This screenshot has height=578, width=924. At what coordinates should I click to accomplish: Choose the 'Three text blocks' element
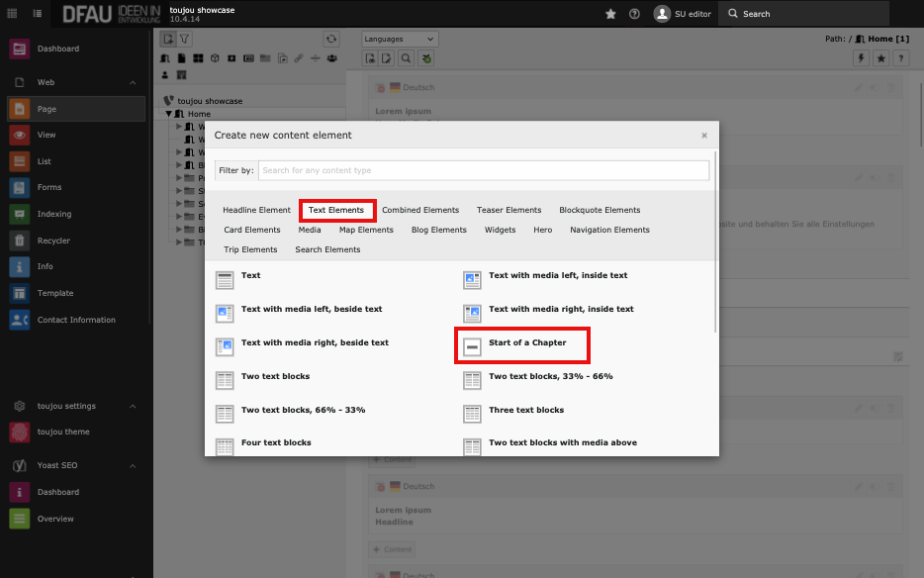[x=525, y=410]
